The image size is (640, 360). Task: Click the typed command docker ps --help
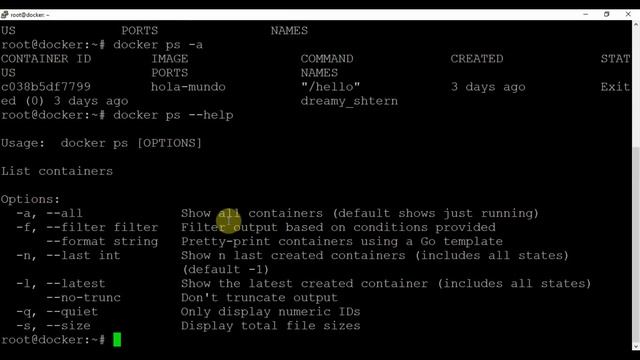tap(173, 115)
